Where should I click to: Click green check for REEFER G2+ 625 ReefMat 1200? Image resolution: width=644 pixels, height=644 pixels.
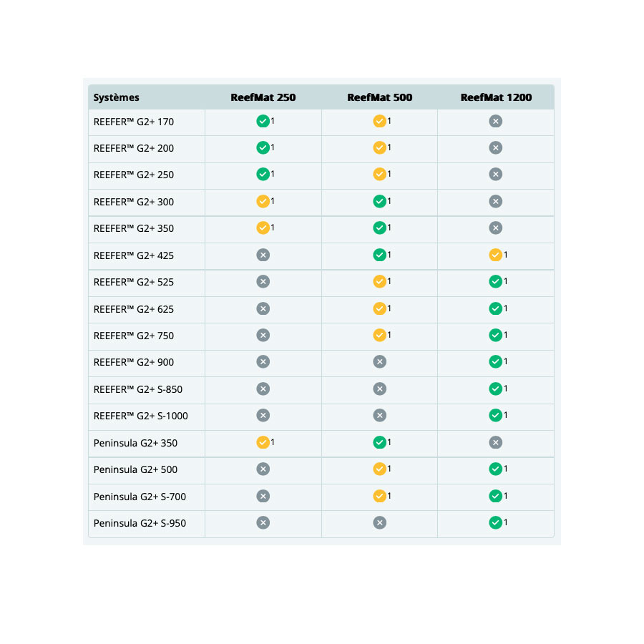point(496,308)
